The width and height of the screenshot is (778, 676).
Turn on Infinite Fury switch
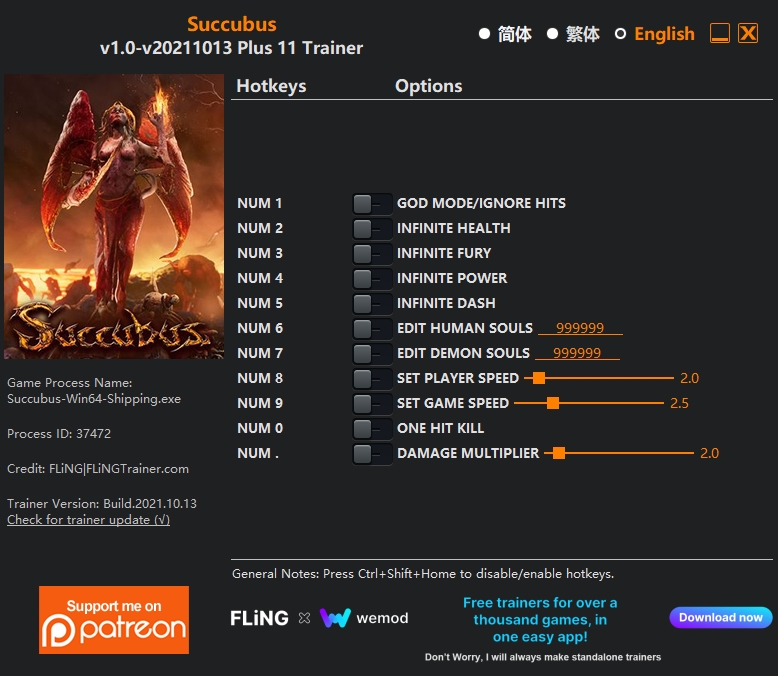372,254
